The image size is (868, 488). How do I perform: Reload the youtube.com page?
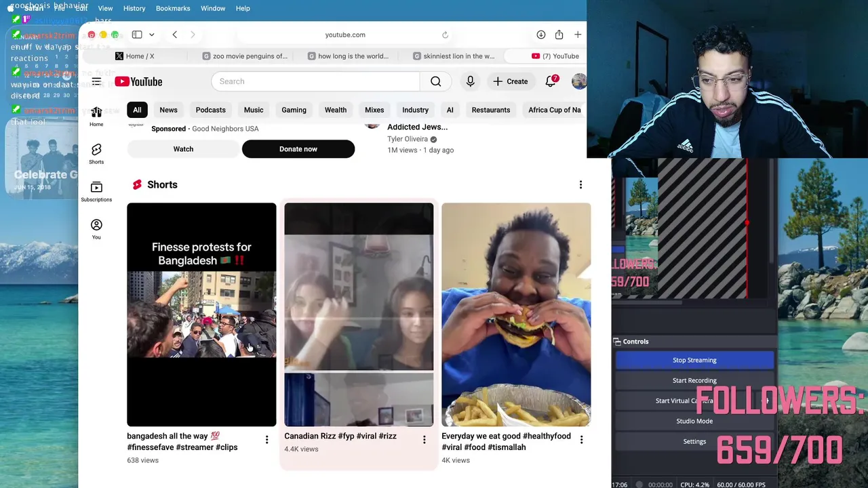coord(445,35)
